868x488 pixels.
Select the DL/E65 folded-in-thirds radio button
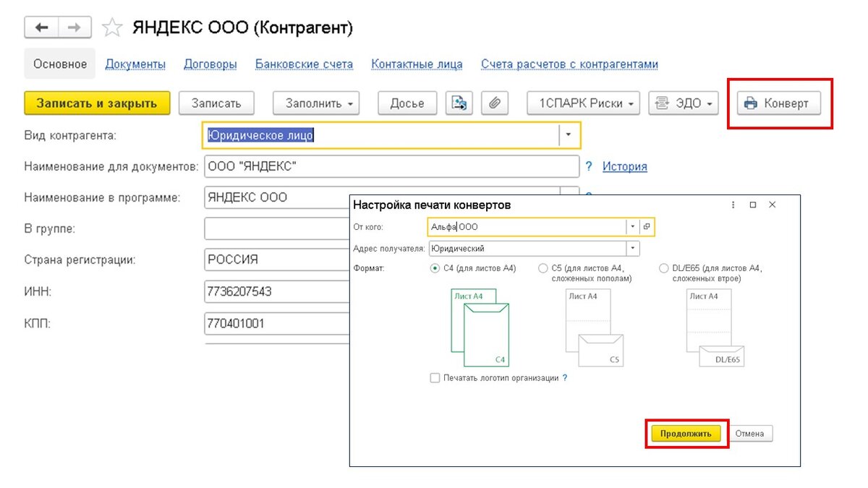coord(664,268)
